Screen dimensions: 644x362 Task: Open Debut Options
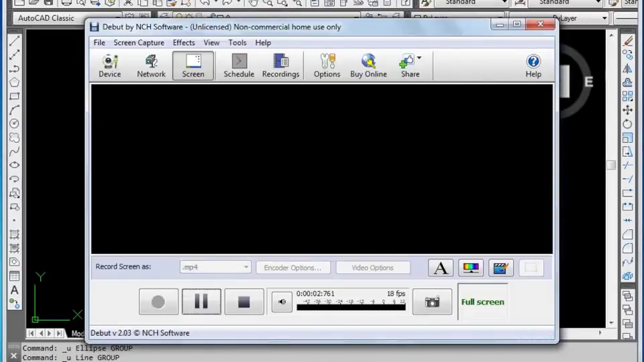pos(327,66)
